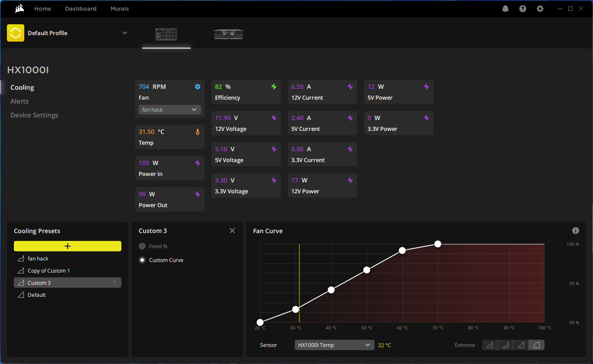Maximize the iCUE window
593x364 pixels.
pos(570,9)
